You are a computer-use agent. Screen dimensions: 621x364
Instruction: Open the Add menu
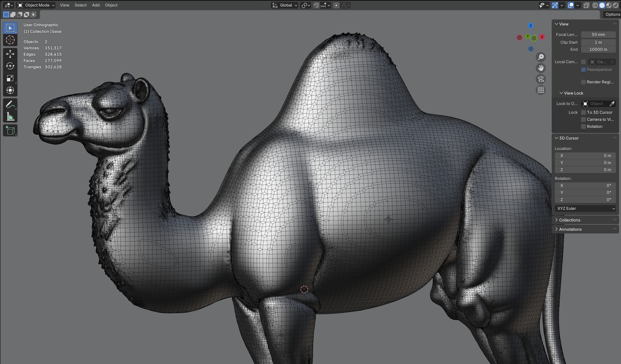96,5
